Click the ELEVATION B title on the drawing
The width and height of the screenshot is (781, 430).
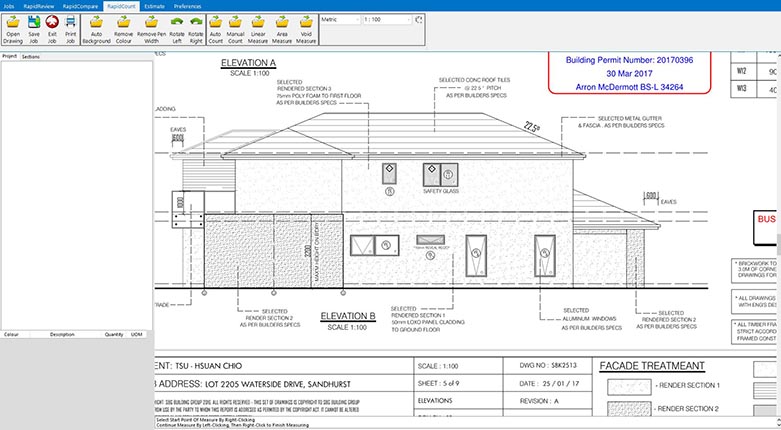[x=348, y=316]
